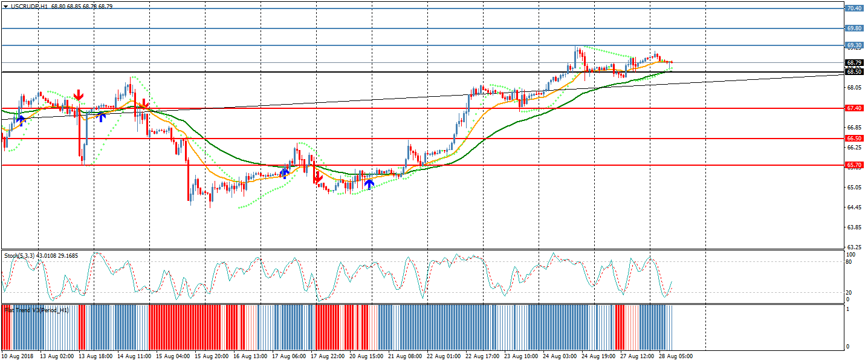The image size is (868, 363).
Task: Select the red 65.70 price tag
Action: [x=853, y=165]
